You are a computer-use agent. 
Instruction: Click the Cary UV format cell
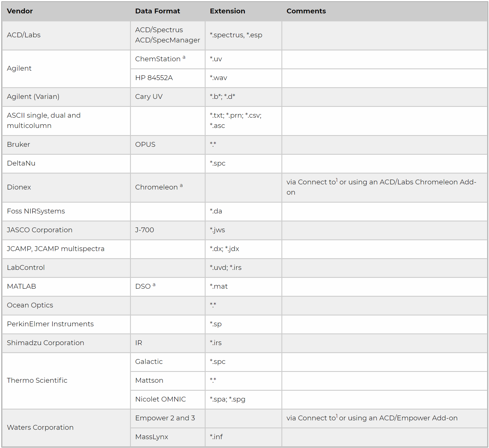tap(149, 97)
